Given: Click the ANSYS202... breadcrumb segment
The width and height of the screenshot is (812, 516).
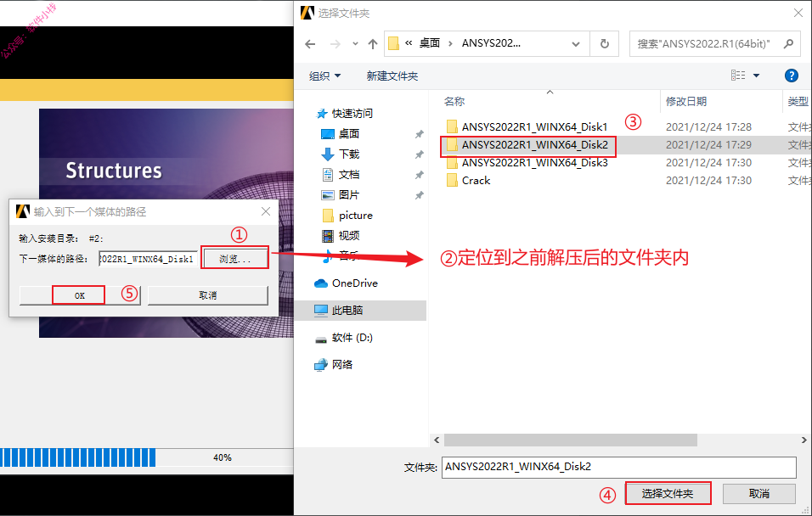Looking at the screenshot, I should click(491, 43).
